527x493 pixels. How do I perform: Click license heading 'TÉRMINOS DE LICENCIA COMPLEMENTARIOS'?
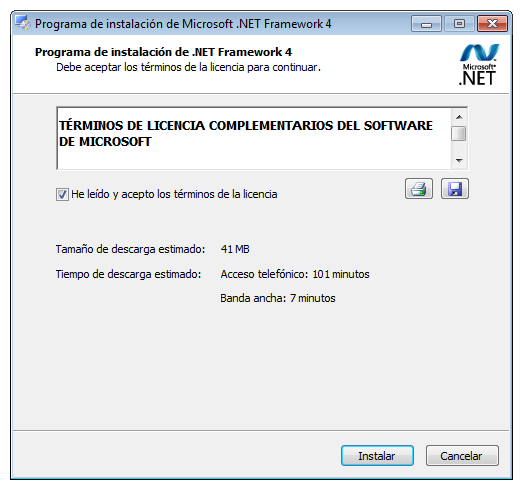pos(246,133)
